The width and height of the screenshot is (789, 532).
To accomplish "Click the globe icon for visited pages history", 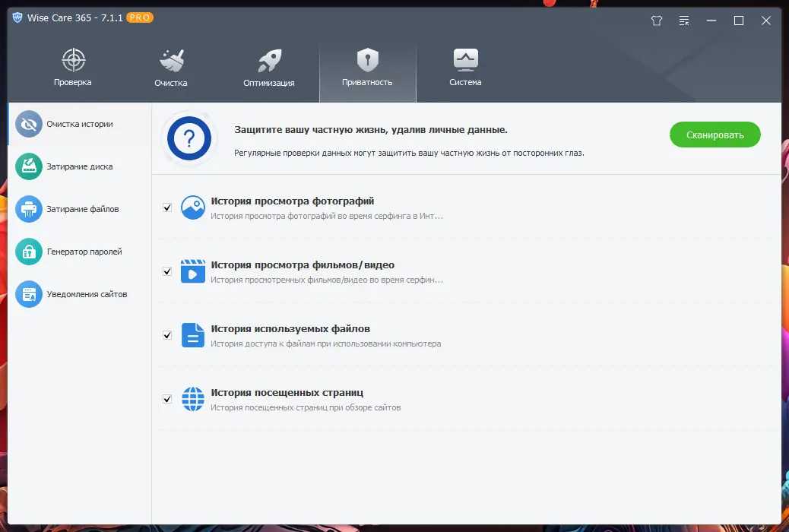I will coord(192,398).
